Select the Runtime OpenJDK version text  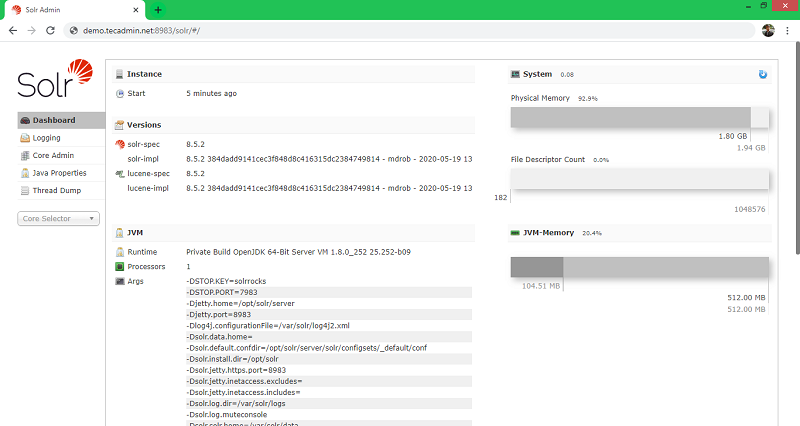[x=298, y=252]
